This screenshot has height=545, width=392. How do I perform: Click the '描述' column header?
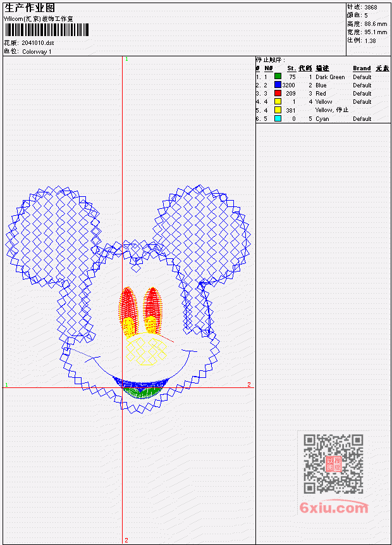click(322, 68)
